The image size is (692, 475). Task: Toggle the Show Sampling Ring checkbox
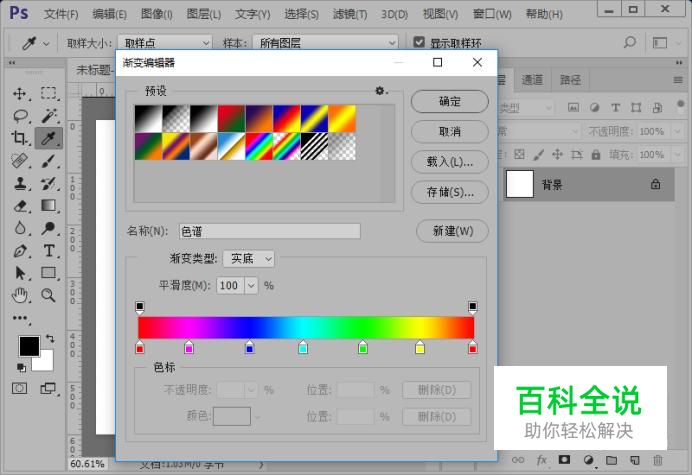coord(419,42)
